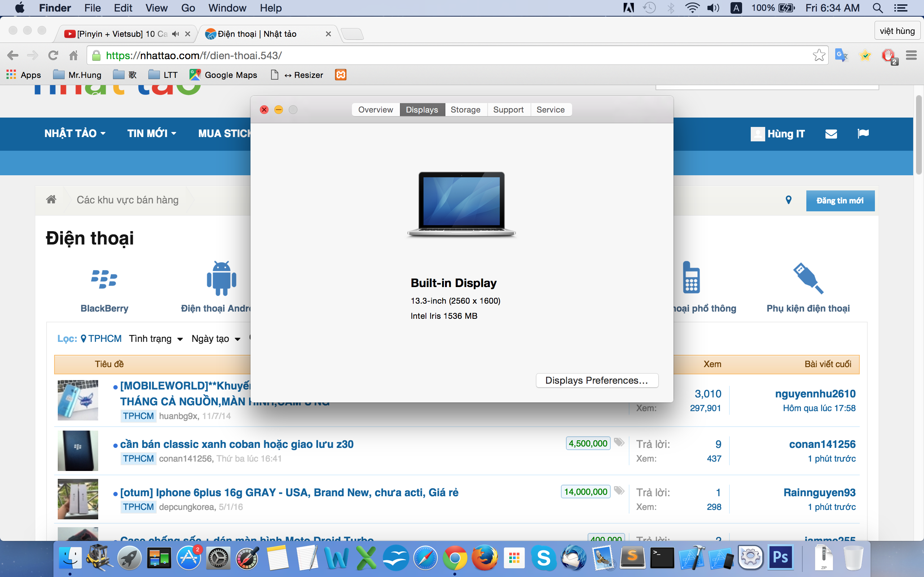This screenshot has width=924, height=577.
Task: Open Photoshop from the dock
Action: [780, 558]
